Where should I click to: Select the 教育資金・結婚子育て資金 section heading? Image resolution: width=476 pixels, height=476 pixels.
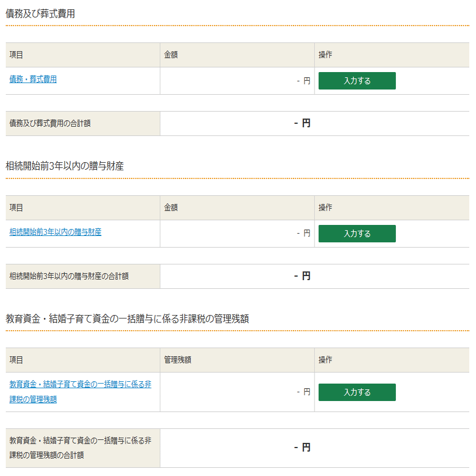pos(127,318)
